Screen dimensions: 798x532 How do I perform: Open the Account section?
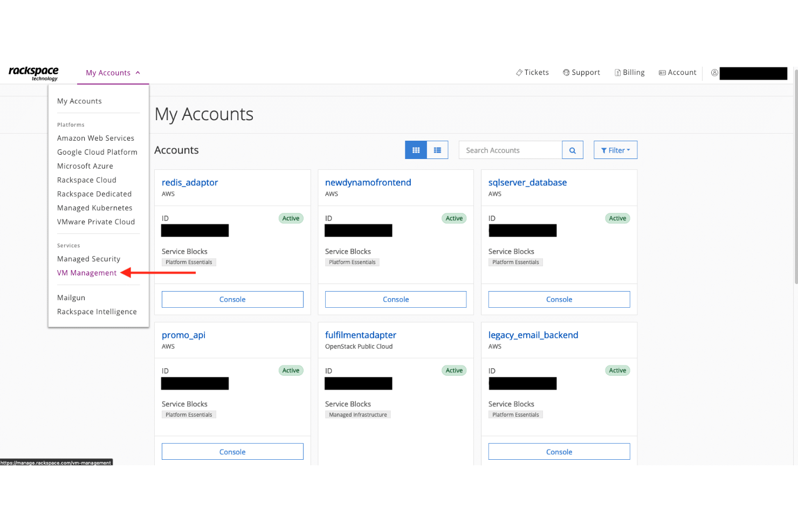[x=677, y=72]
